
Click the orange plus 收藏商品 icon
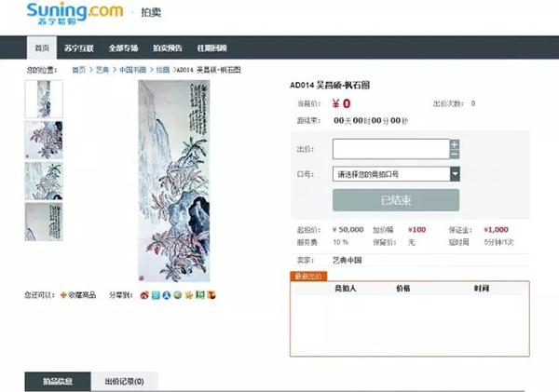coord(63,295)
